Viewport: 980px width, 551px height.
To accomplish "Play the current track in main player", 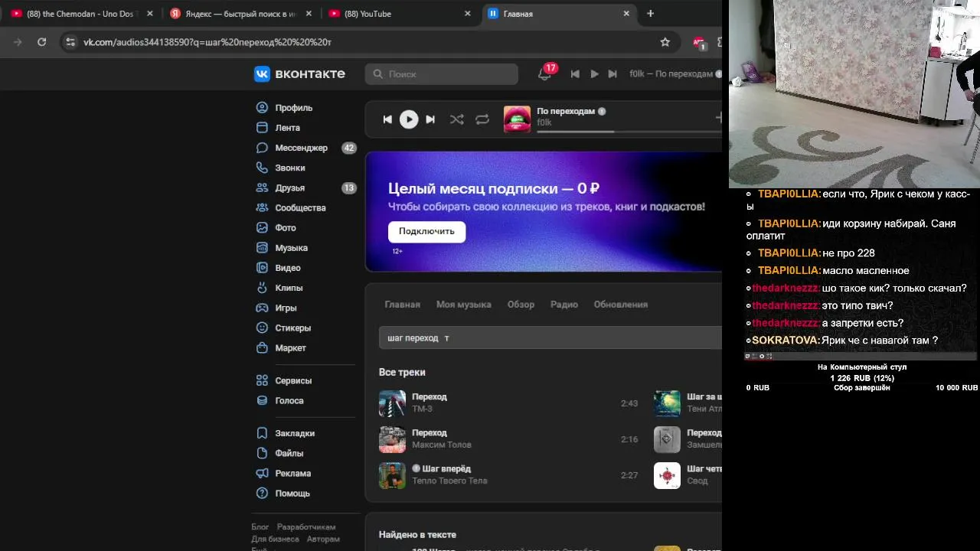I will click(x=409, y=119).
